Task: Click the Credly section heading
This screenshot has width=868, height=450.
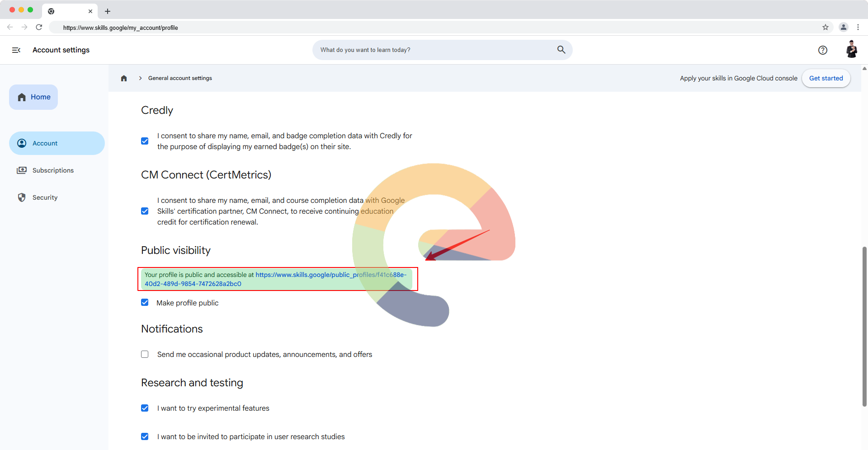Action: [x=157, y=110]
